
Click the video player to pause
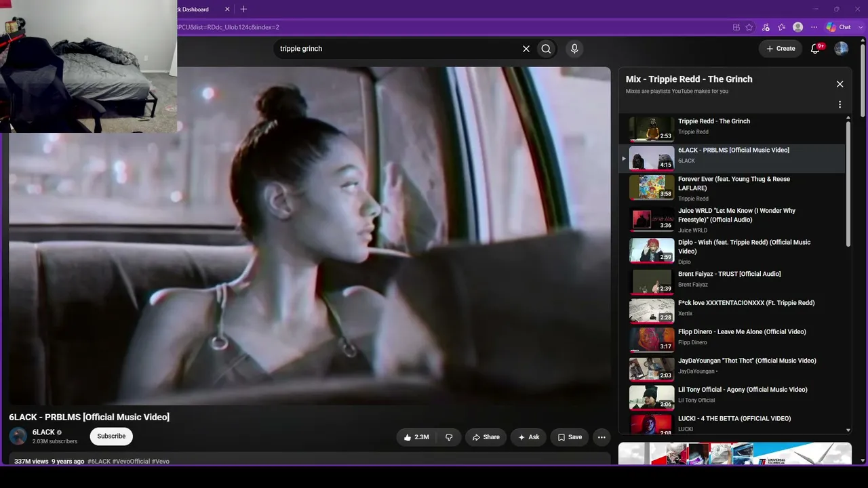[310, 236]
